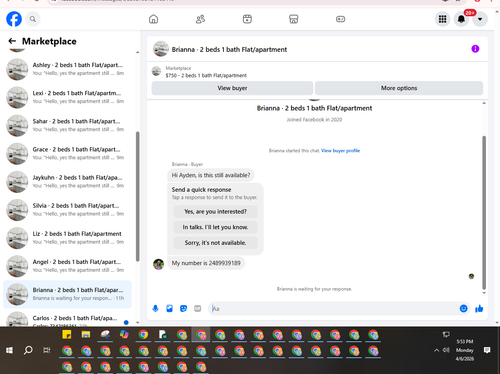This screenshot has height=374, width=500.
Task: Open Liz's apartment conversation
Action: click(x=67, y=238)
